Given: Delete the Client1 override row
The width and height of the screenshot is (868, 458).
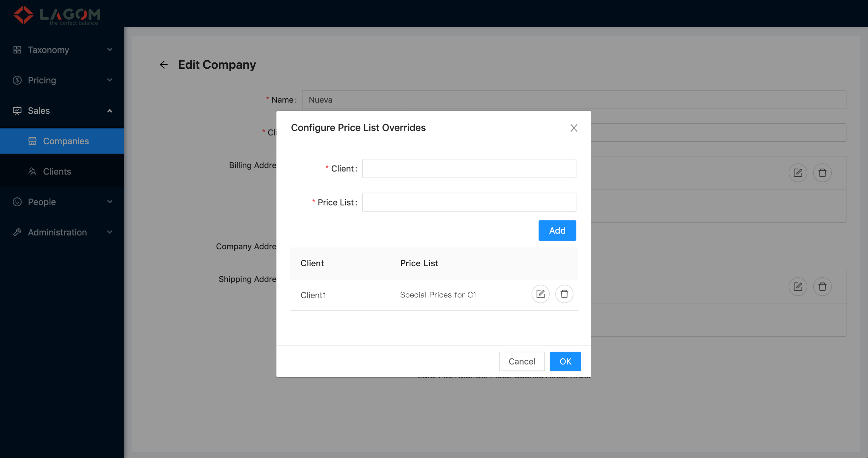Looking at the screenshot, I should tap(564, 294).
